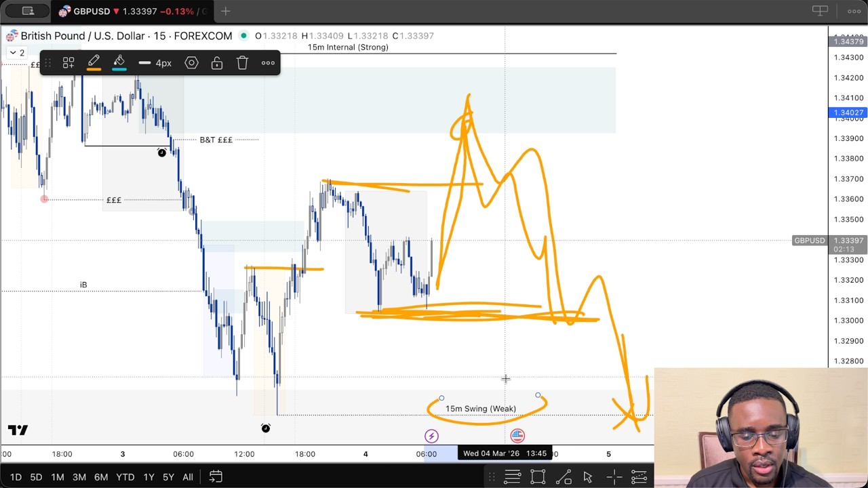Set range to 1M

58,477
